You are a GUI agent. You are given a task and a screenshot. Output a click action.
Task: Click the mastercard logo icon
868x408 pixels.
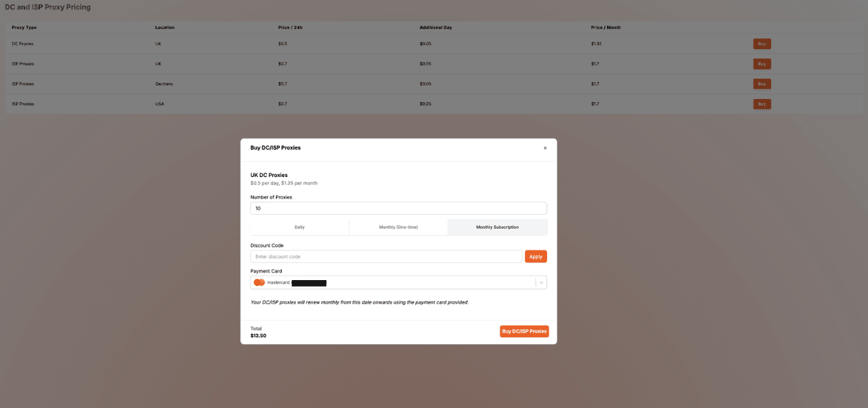pyautogui.click(x=259, y=283)
